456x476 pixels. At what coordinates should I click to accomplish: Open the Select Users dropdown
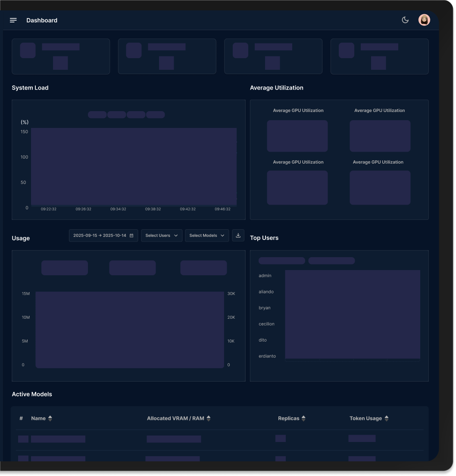(161, 235)
